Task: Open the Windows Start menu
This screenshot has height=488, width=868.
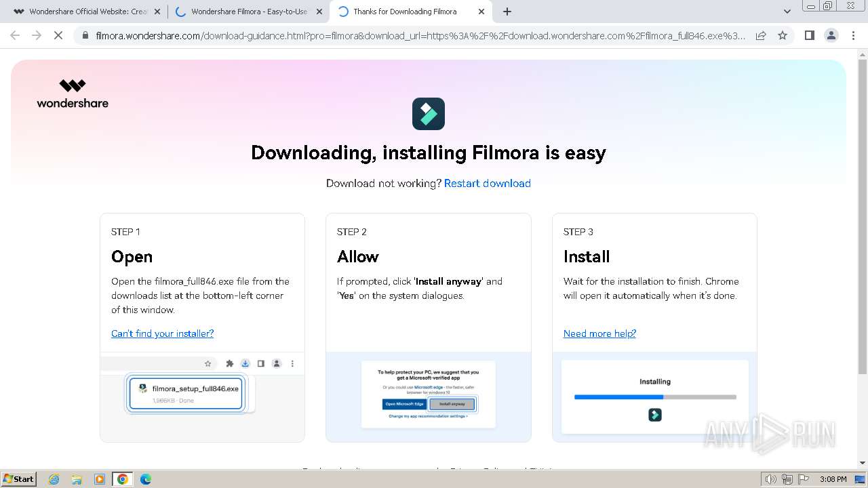Action: (x=19, y=479)
